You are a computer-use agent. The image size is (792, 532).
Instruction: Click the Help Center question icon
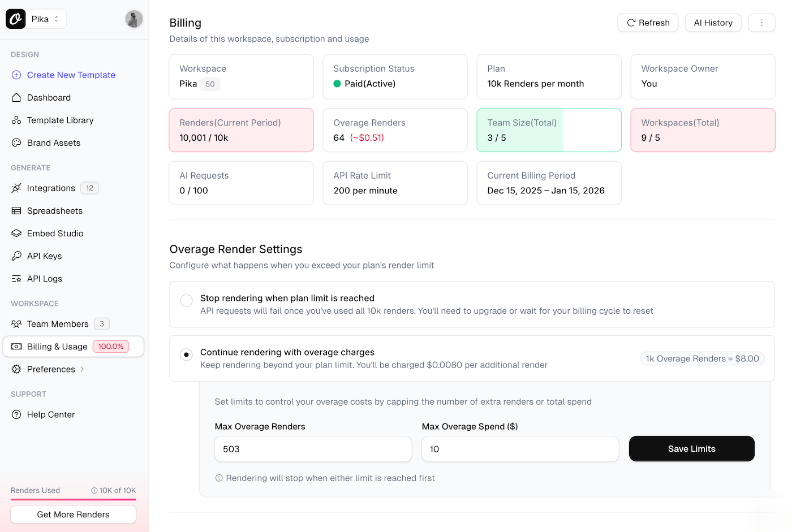click(x=16, y=414)
